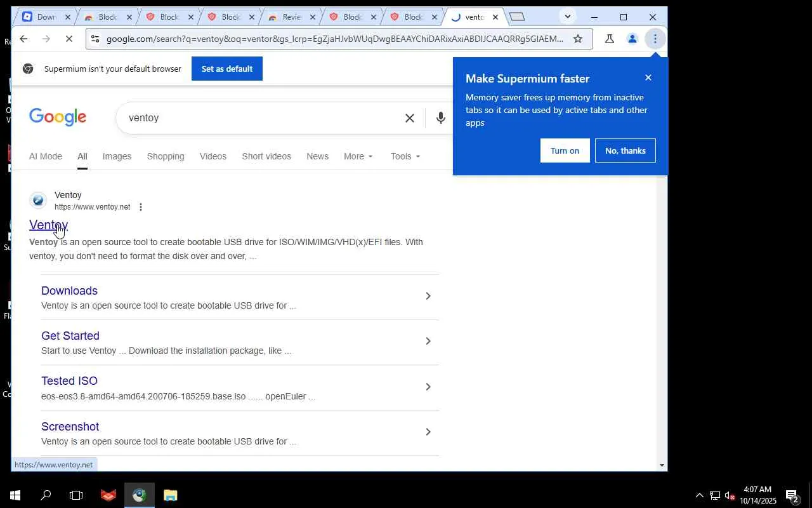Viewport: 812px width, 508px height.
Task: Open the tab search dropdown
Action: coord(568,17)
